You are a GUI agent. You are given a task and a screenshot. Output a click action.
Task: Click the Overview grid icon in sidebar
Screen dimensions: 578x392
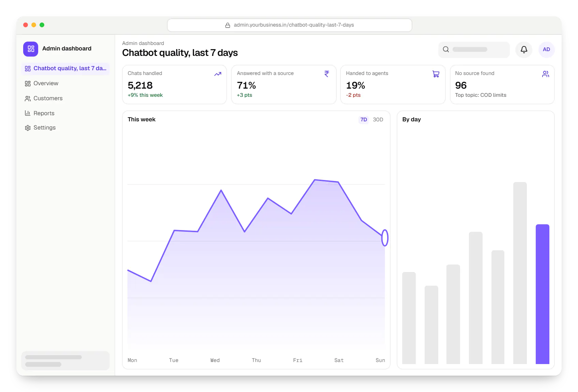coord(28,84)
